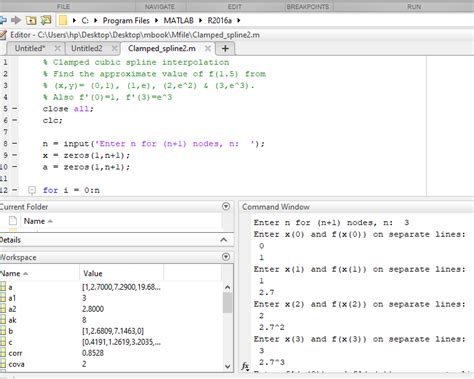Open the NAVIGATE toolstrip section

pos(160,7)
